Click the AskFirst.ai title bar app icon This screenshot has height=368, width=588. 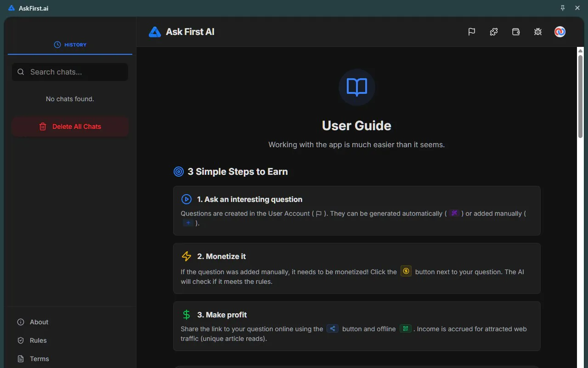[x=11, y=8]
